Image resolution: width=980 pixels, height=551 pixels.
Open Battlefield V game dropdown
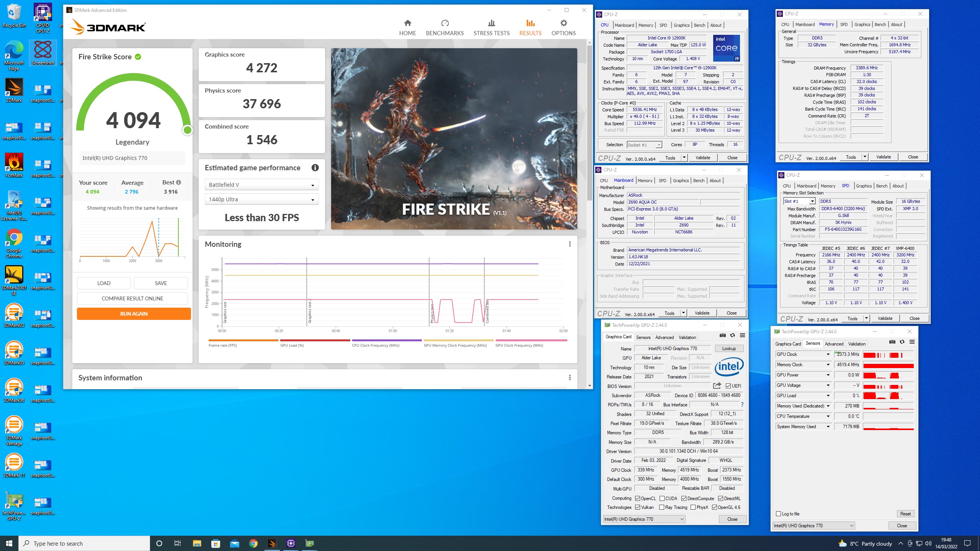[261, 185]
